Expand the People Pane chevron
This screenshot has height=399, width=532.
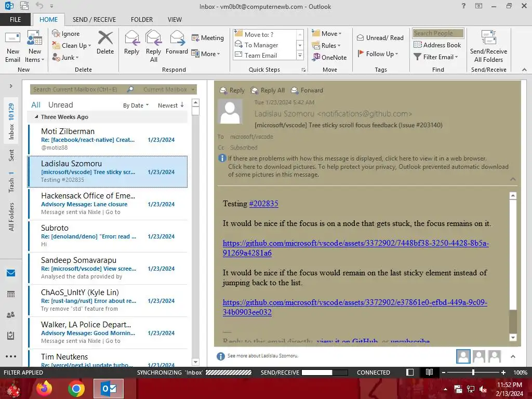513,356
